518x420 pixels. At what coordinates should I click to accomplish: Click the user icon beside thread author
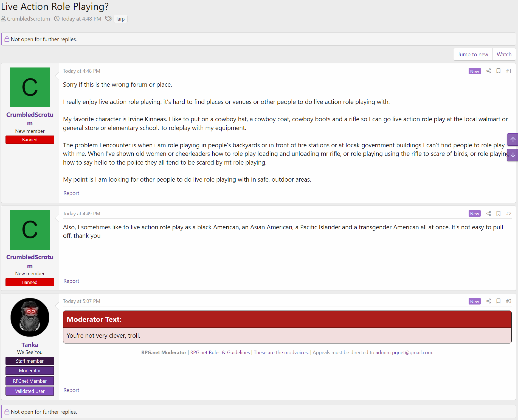point(3,19)
